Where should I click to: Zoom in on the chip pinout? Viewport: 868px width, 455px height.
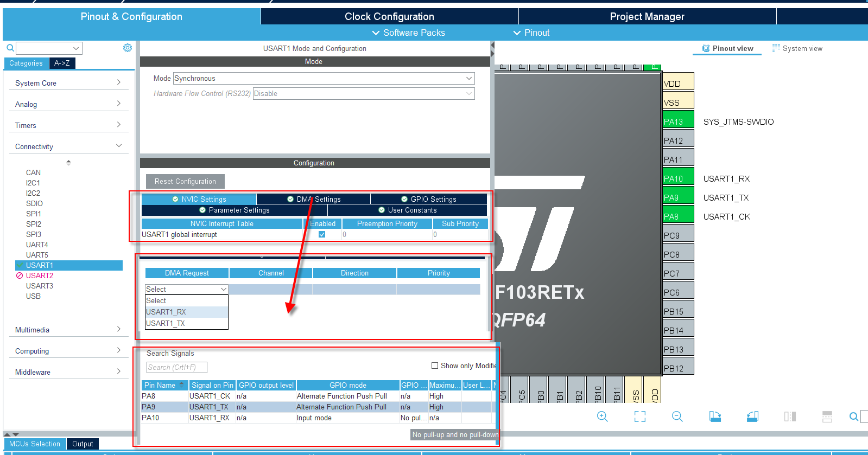click(602, 416)
